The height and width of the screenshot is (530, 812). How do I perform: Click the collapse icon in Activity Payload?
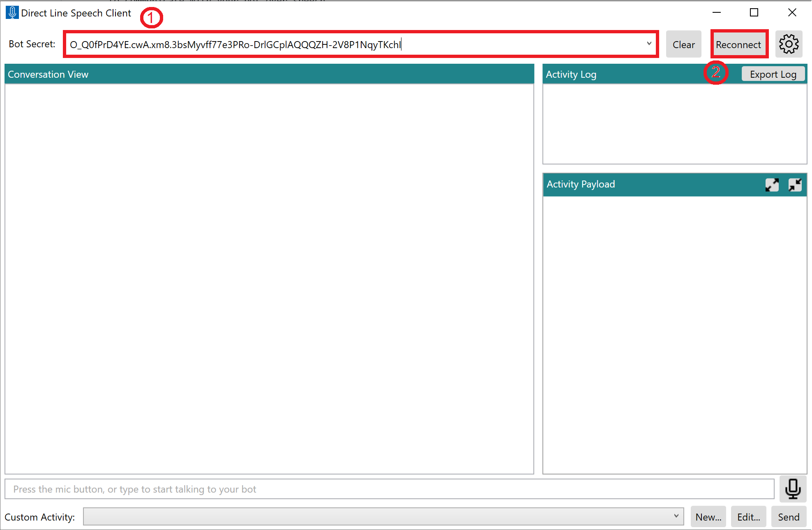click(795, 183)
